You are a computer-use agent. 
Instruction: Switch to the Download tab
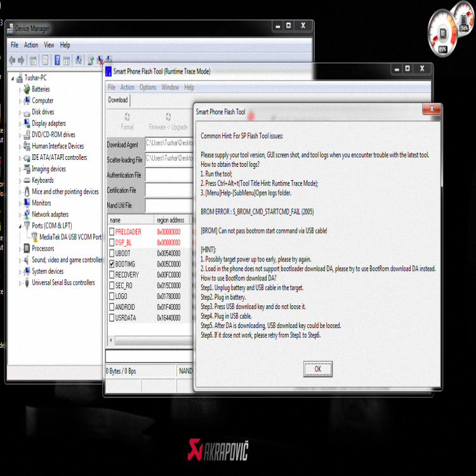coord(118,100)
